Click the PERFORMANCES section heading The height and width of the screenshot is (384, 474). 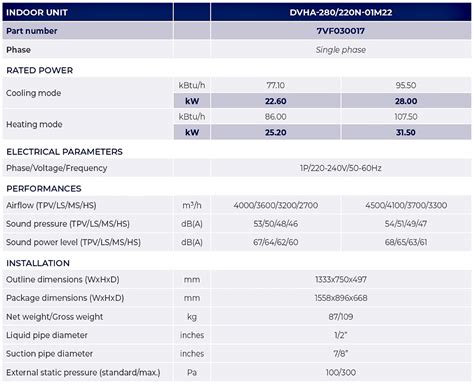pos(44,189)
